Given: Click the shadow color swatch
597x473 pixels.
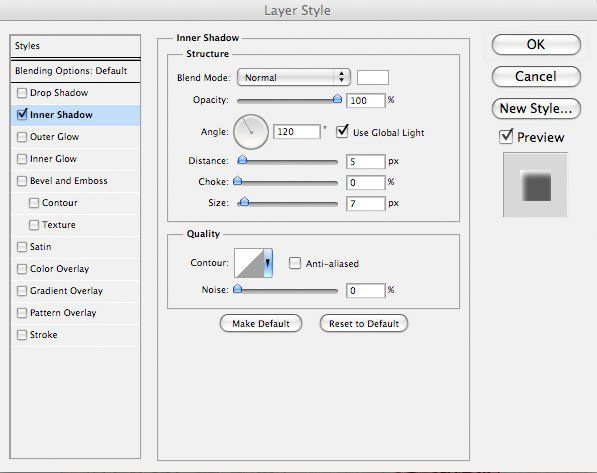Looking at the screenshot, I should pyautogui.click(x=373, y=77).
